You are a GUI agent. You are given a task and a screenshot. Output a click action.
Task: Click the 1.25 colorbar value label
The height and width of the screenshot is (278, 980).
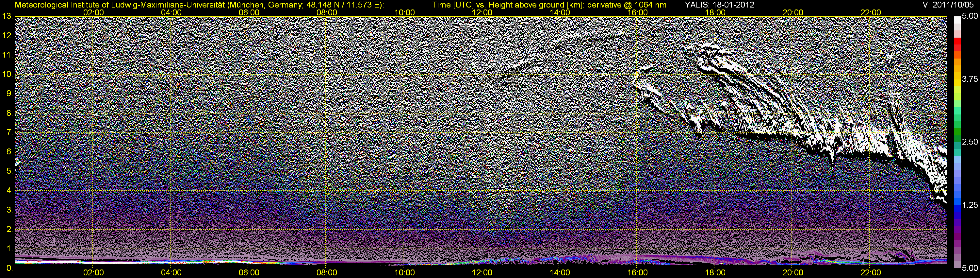pyautogui.click(x=970, y=205)
